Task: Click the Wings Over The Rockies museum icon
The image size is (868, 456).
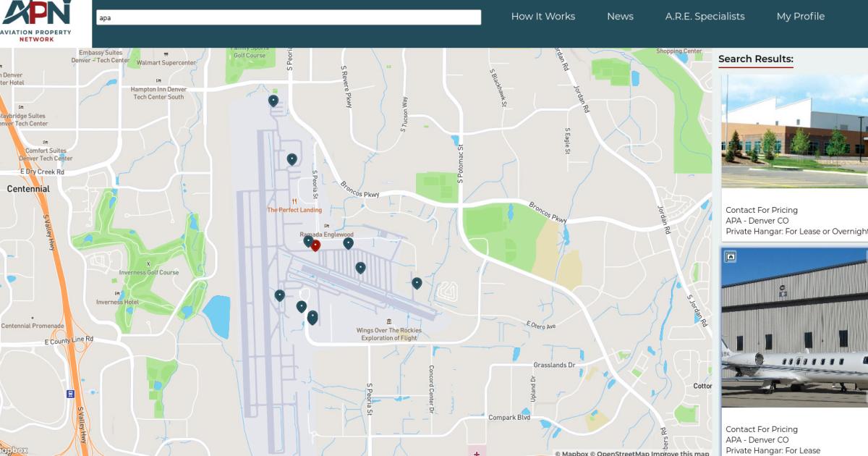Action: [389, 321]
